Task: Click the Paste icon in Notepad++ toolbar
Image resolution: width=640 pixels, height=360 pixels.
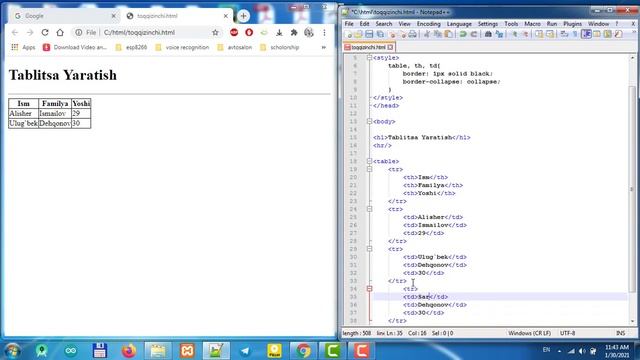Action: pos(448,34)
